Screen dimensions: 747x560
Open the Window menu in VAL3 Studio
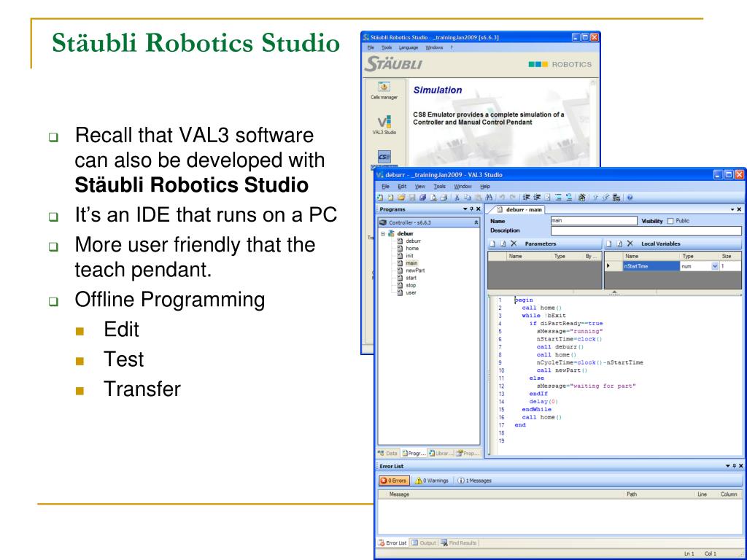[x=462, y=187]
